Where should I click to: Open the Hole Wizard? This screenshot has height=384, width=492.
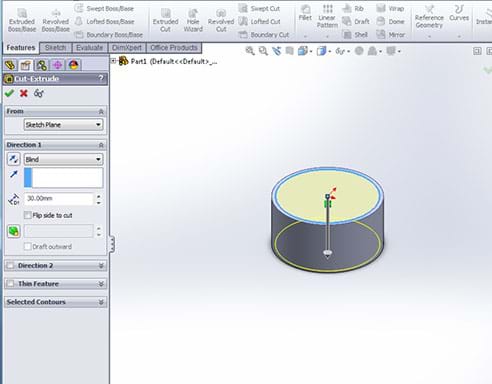click(193, 20)
